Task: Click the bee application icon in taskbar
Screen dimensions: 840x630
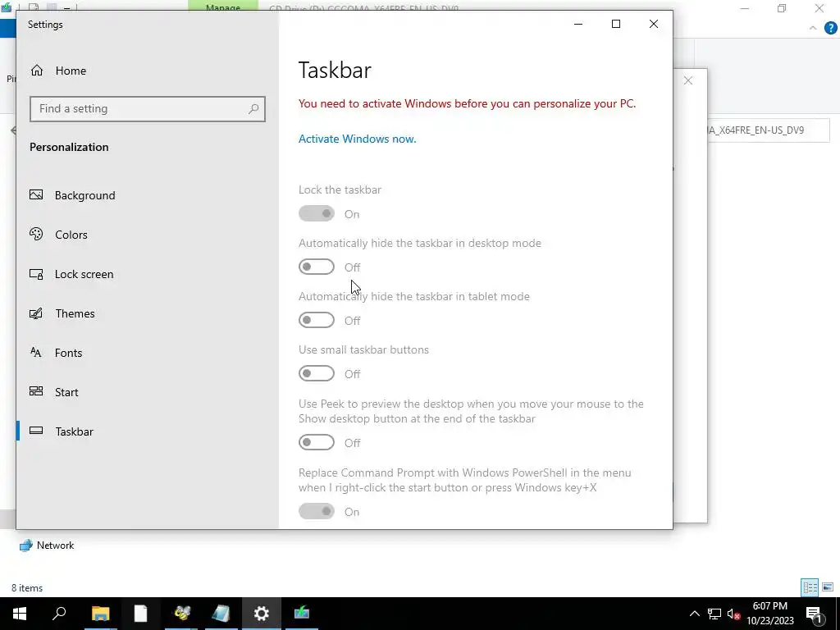Action: [x=181, y=614]
